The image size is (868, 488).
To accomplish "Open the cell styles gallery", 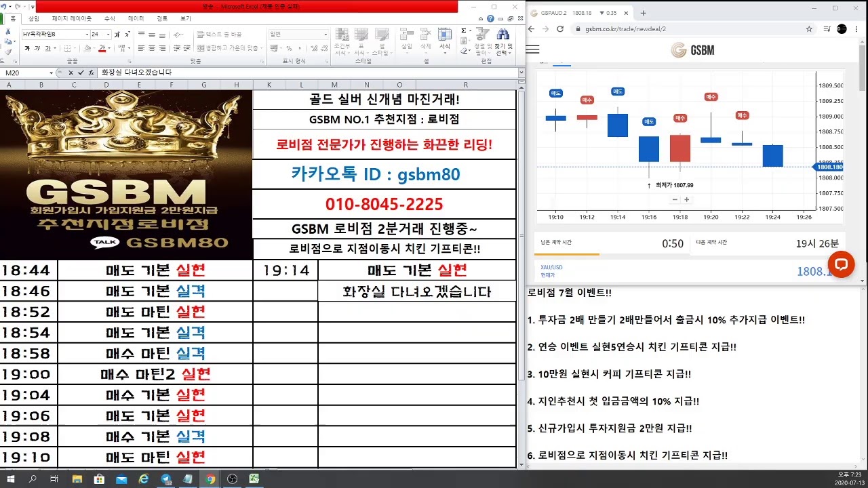I will [380, 42].
